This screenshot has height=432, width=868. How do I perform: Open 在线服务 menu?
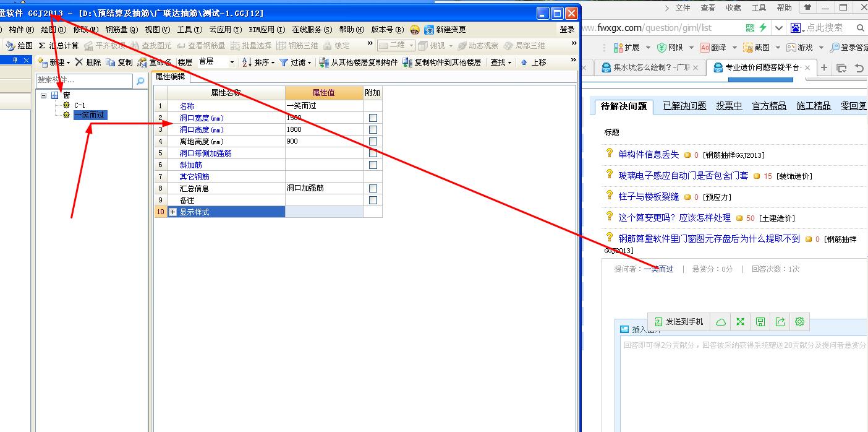pos(312,29)
